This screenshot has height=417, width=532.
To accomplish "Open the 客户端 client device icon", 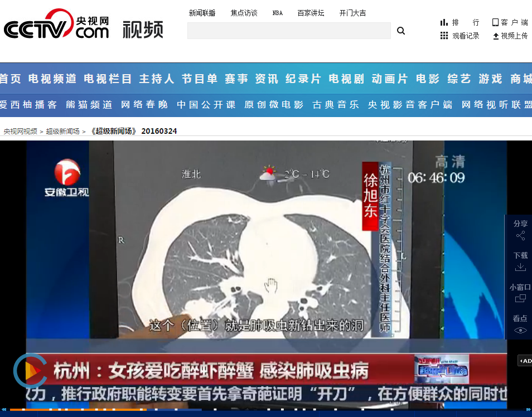I will pyautogui.click(x=495, y=22).
